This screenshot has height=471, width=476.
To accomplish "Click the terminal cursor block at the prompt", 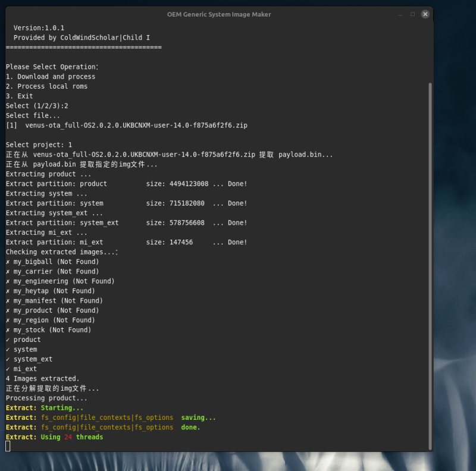I will tap(8, 446).
